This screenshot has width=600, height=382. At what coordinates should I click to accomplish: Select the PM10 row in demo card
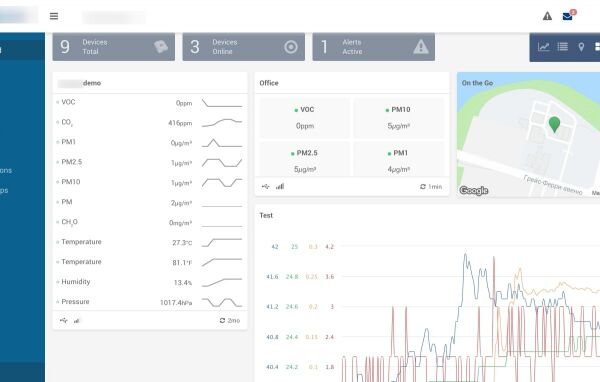click(150, 183)
